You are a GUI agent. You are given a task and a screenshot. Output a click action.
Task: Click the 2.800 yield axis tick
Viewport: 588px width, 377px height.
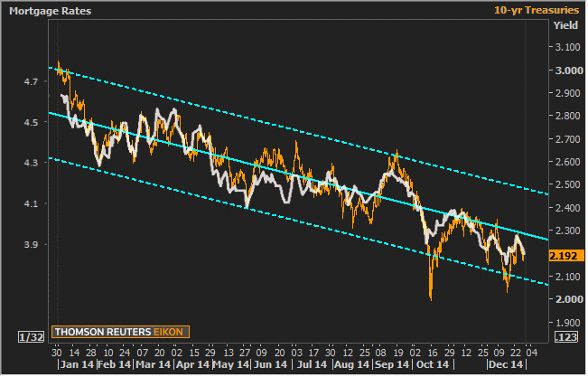pos(568,117)
